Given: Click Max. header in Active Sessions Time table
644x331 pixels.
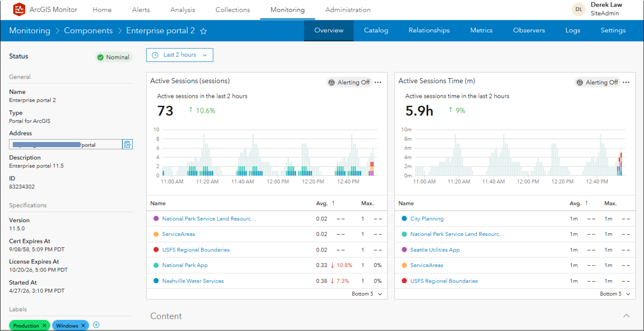Looking at the screenshot, I should point(611,204).
